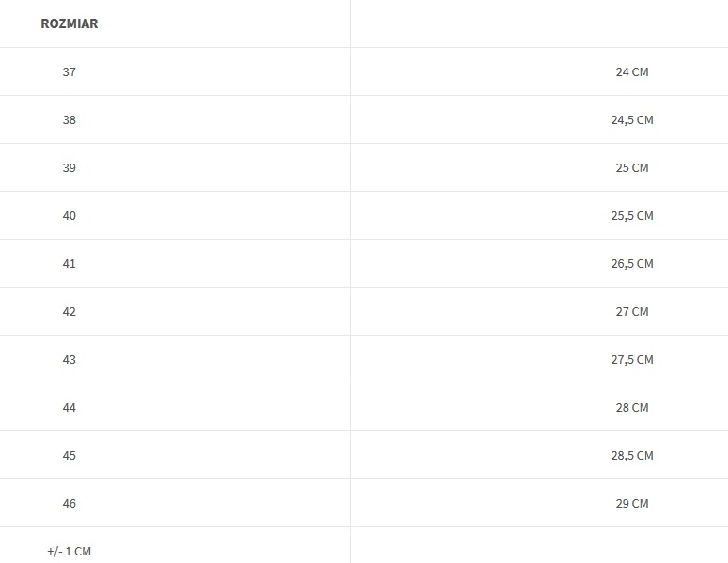
Task: Select size 40 in the size column
Action: click(69, 215)
